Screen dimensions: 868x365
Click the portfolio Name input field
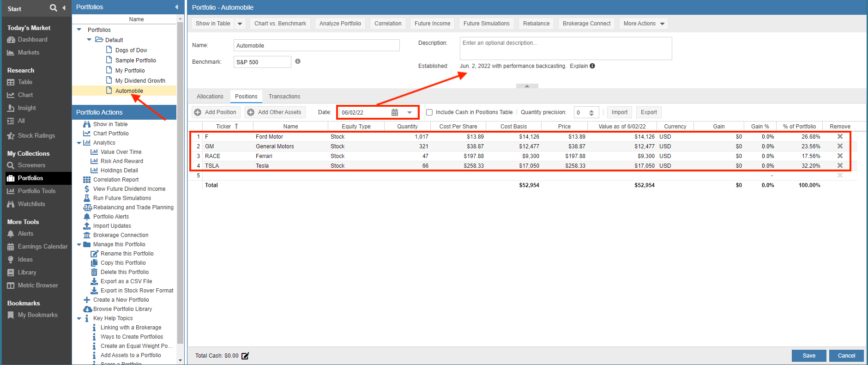(316, 45)
